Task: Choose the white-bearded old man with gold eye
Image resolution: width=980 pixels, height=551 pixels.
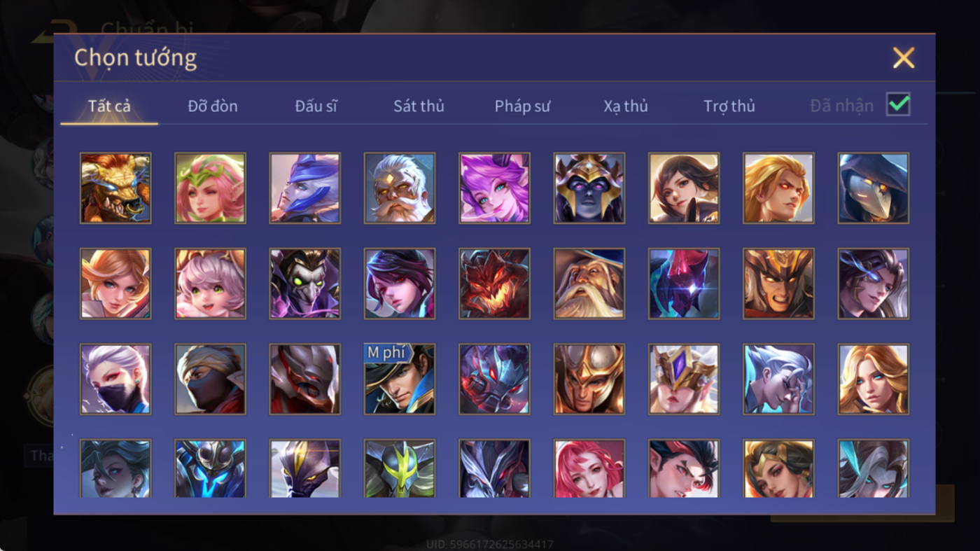Action: click(400, 188)
